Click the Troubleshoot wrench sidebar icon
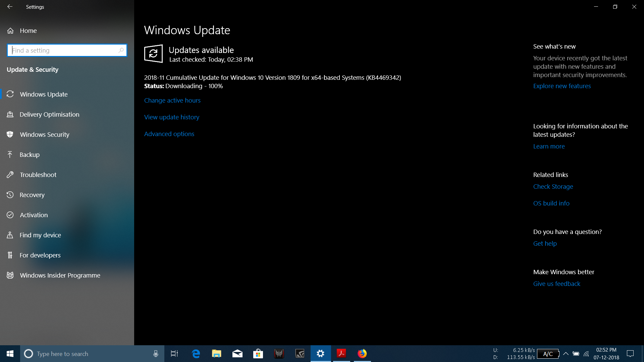 (10, 175)
